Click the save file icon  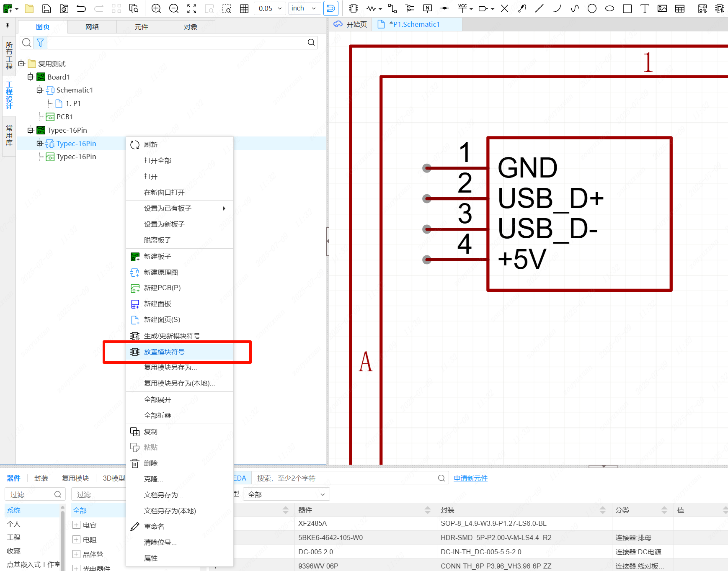click(46, 8)
